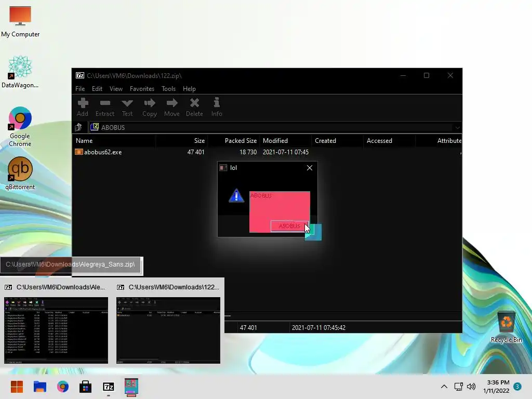Open File Explorer from taskbar

click(x=39, y=387)
